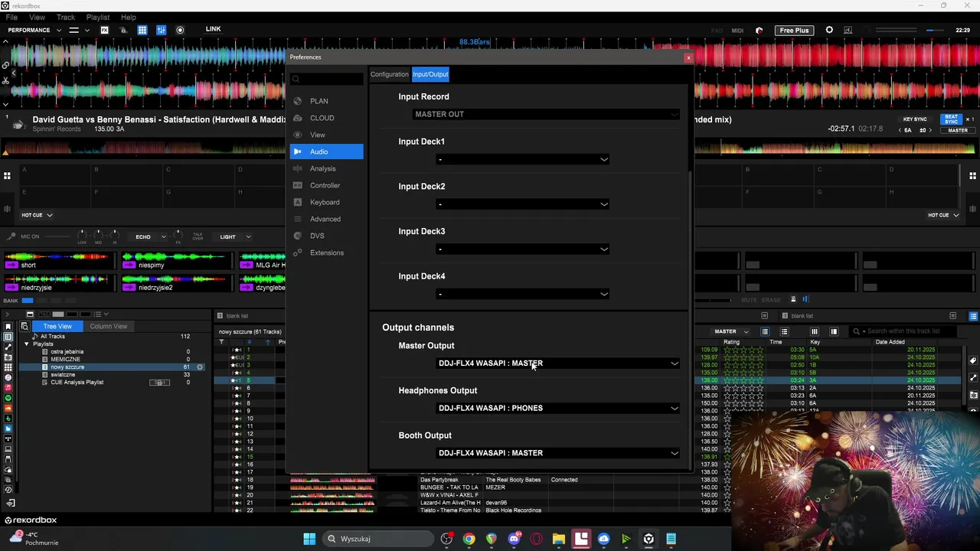Open the Headphones Output dropdown

tap(558, 408)
